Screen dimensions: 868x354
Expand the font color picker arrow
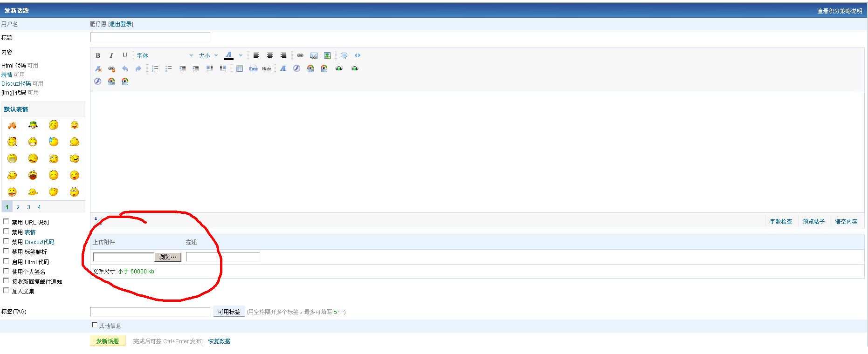pyautogui.click(x=241, y=55)
